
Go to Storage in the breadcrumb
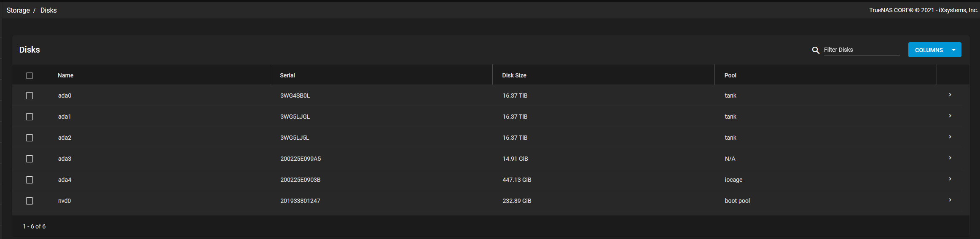(18, 10)
